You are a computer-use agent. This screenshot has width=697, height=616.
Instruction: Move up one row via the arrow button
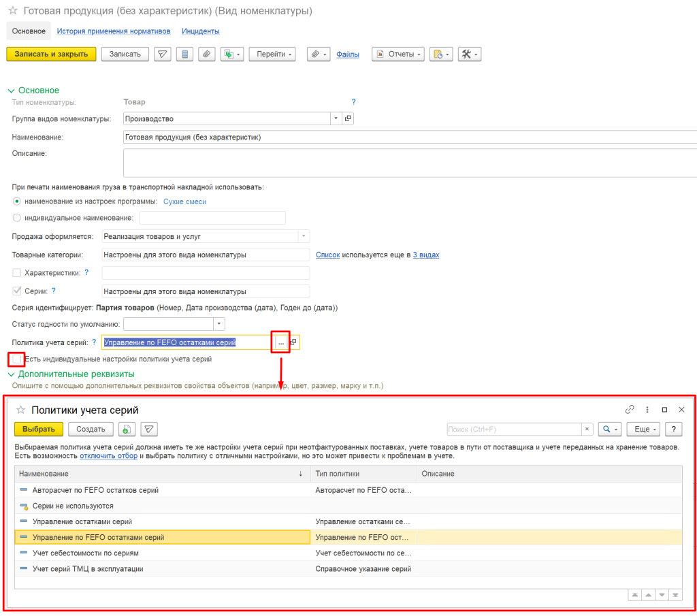click(x=649, y=595)
